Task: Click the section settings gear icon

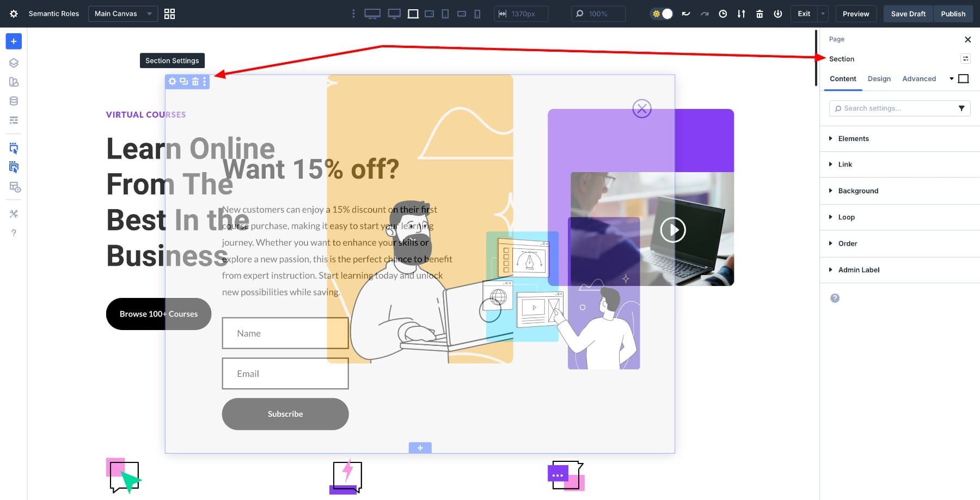Action: 173,81
